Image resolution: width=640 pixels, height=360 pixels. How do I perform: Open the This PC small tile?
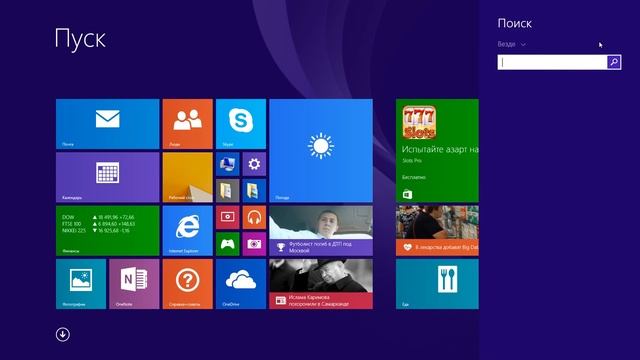click(x=227, y=164)
